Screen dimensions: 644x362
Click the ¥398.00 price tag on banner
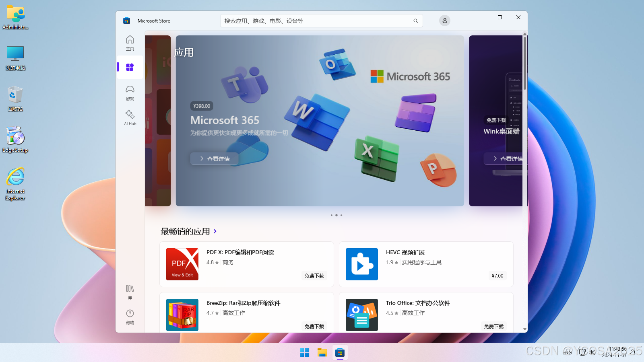[x=202, y=106]
